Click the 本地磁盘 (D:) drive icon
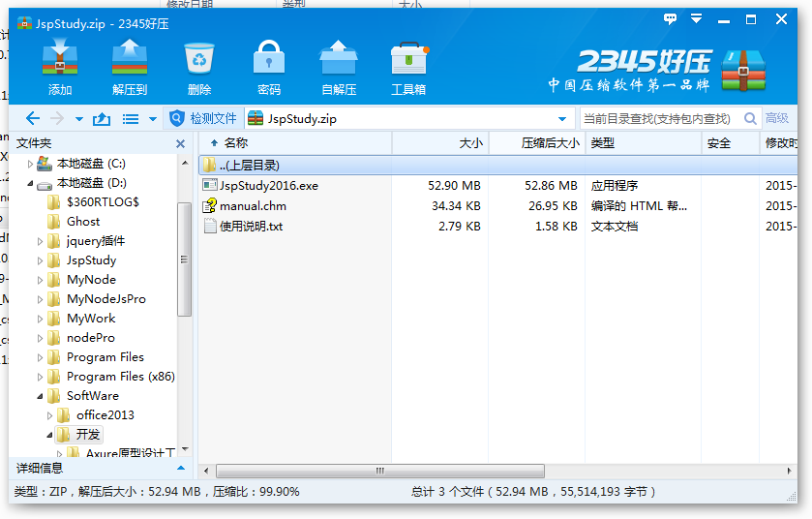Viewport: 812px width, 519px height. (45, 184)
